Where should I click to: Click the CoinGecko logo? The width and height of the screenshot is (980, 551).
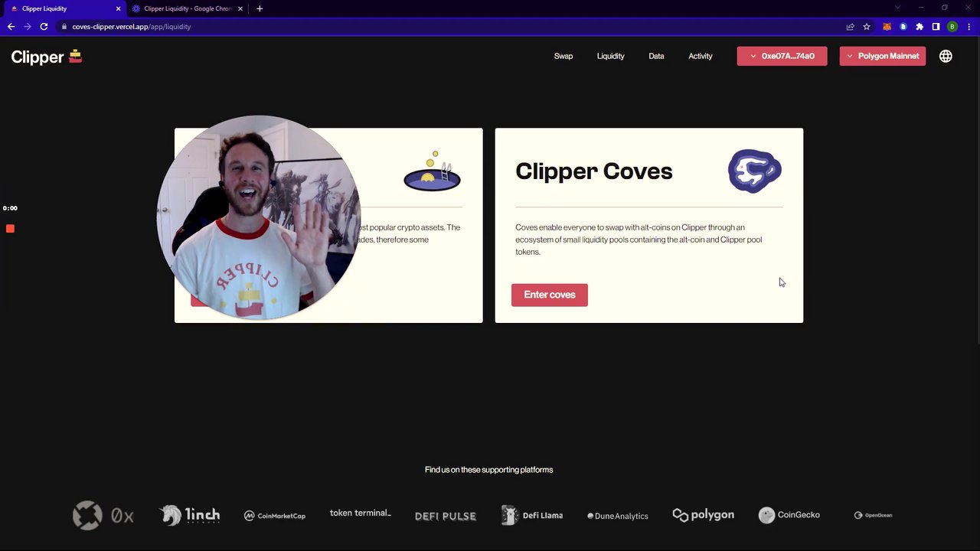coord(789,515)
